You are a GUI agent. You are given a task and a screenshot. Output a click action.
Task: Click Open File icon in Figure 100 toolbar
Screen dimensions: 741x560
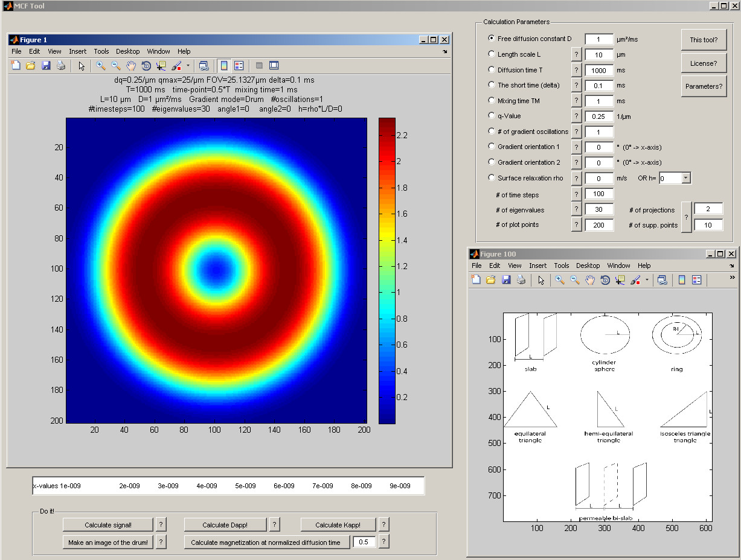click(x=491, y=279)
